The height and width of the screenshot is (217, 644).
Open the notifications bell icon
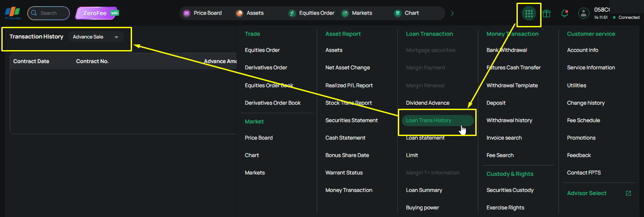tap(564, 13)
